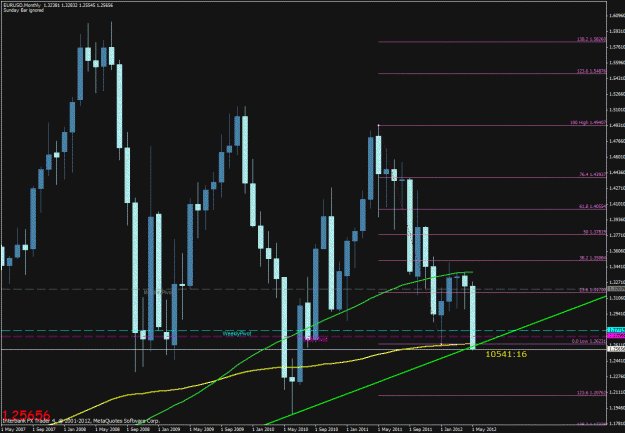This screenshot has width=625, height=433.
Task: Select the 76.4 Fibonacci retracement label
Action: [x=593, y=175]
